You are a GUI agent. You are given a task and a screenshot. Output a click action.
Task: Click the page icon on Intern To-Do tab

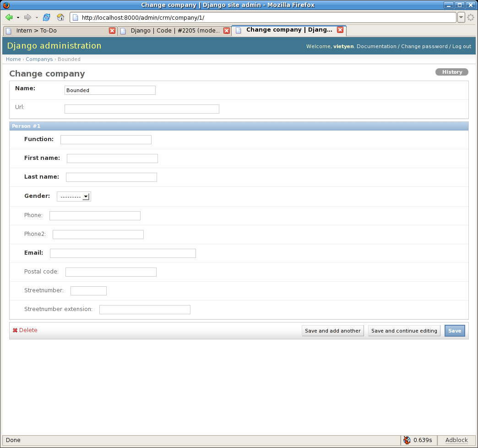9,31
